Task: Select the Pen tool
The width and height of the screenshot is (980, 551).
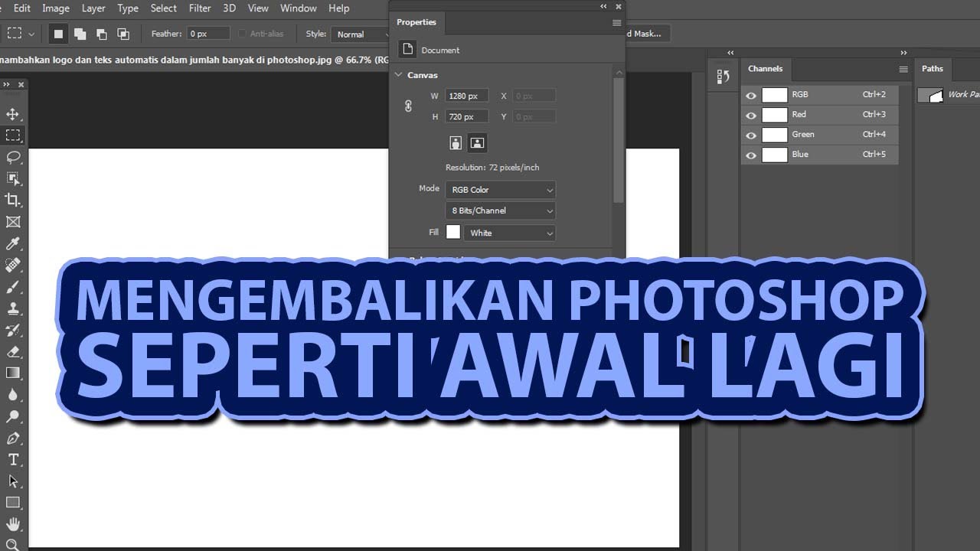Action: 13,439
